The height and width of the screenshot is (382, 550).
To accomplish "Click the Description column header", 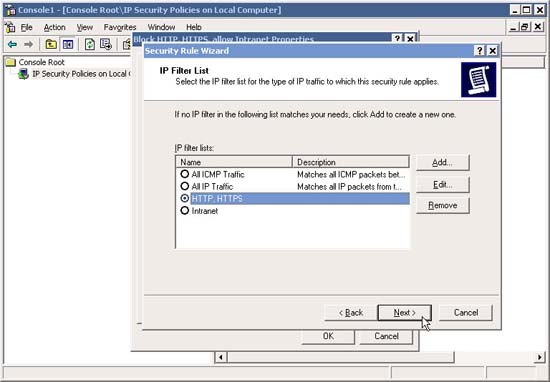I will click(x=351, y=162).
